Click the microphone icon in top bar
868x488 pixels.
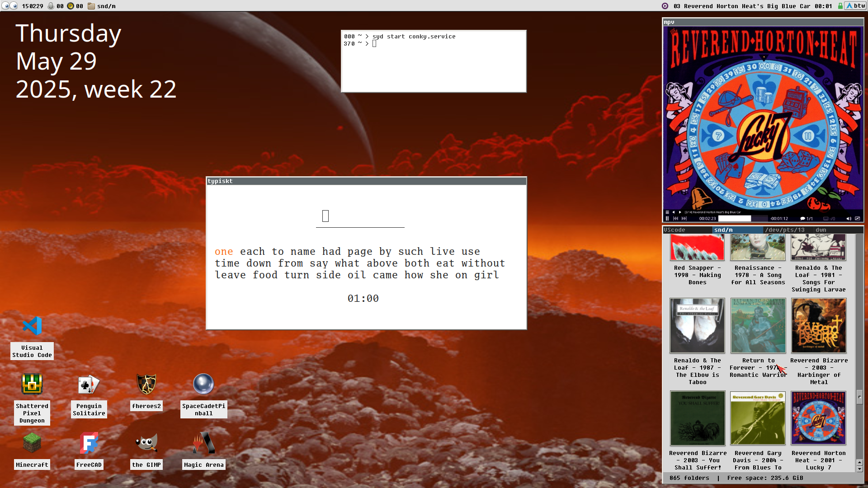point(51,6)
